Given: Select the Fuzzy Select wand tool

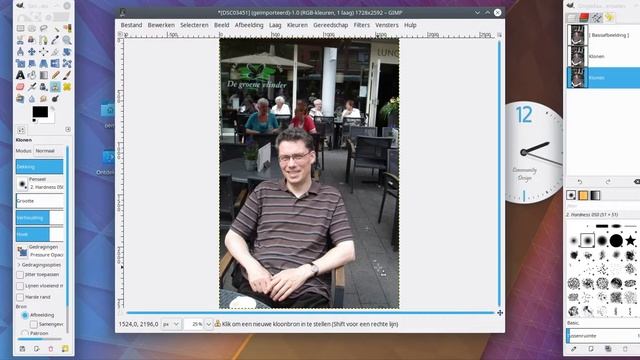Looking at the screenshot, I should tap(56, 28).
